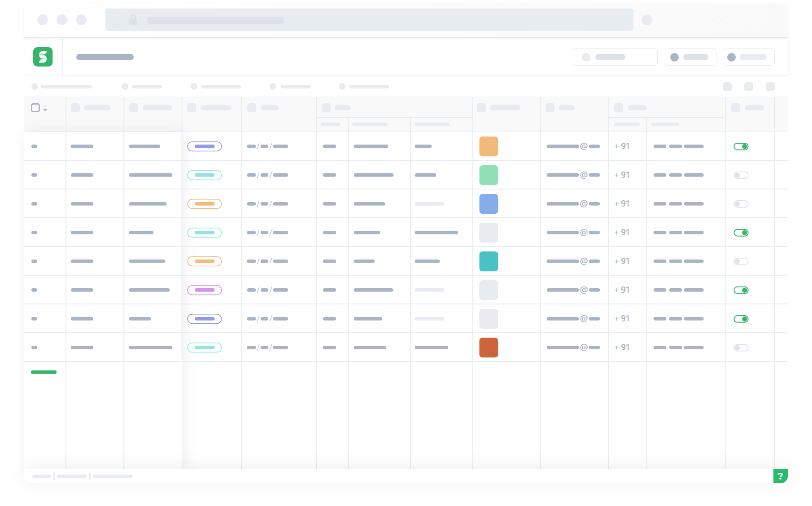Image resolution: width=812 pixels, height=506 pixels.
Task: Click the lock icon in address bar
Action: (x=133, y=20)
